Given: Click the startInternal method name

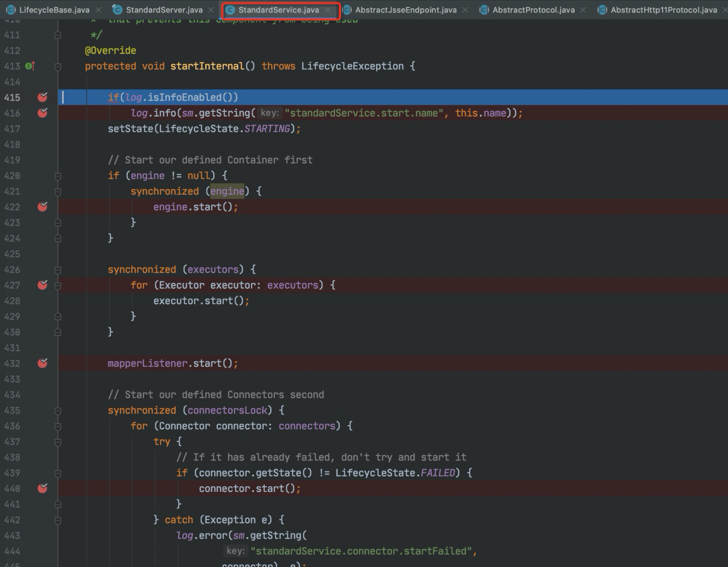Looking at the screenshot, I should coord(207,66).
